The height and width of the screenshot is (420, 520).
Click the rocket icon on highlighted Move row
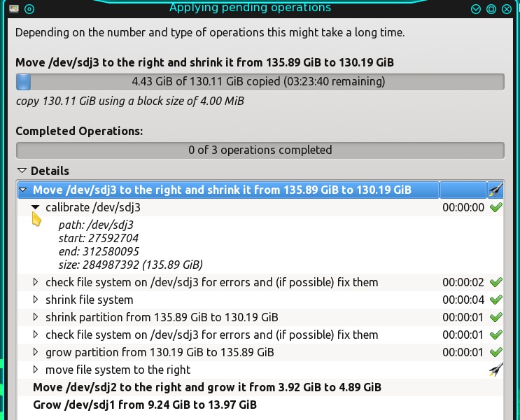click(x=496, y=190)
